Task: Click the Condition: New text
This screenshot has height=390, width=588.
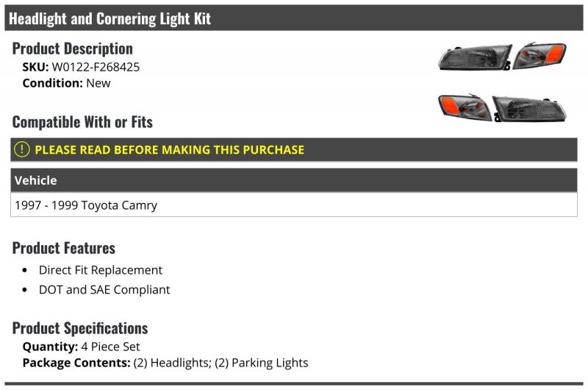Action: (66, 83)
